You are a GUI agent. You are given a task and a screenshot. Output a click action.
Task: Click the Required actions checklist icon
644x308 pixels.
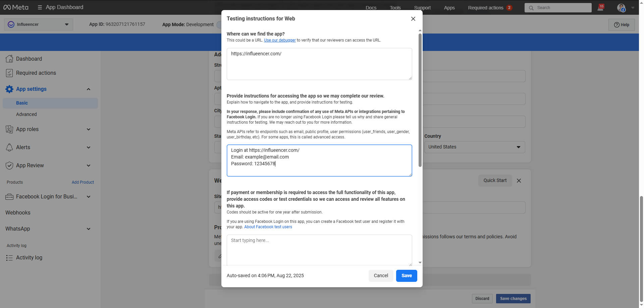(9, 73)
